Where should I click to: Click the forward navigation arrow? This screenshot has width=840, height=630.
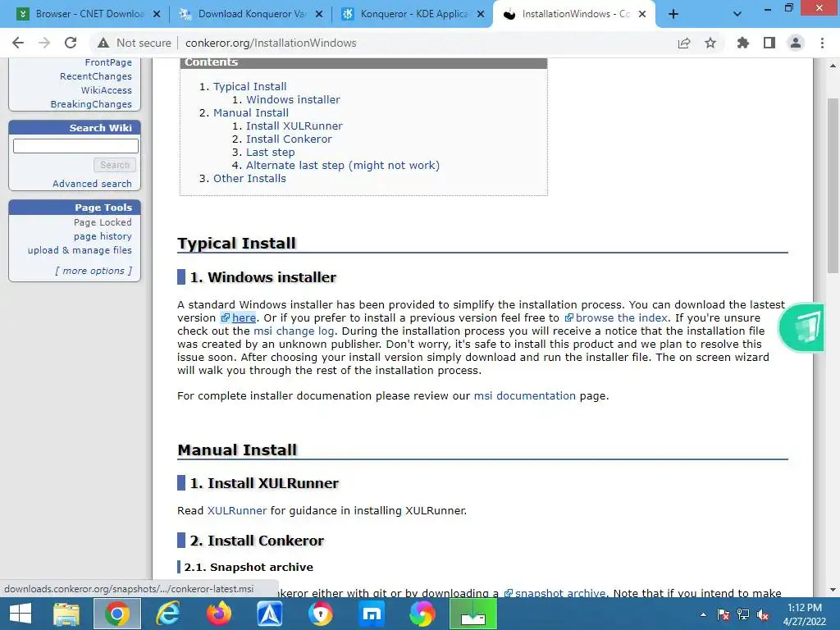click(x=44, y=43)
